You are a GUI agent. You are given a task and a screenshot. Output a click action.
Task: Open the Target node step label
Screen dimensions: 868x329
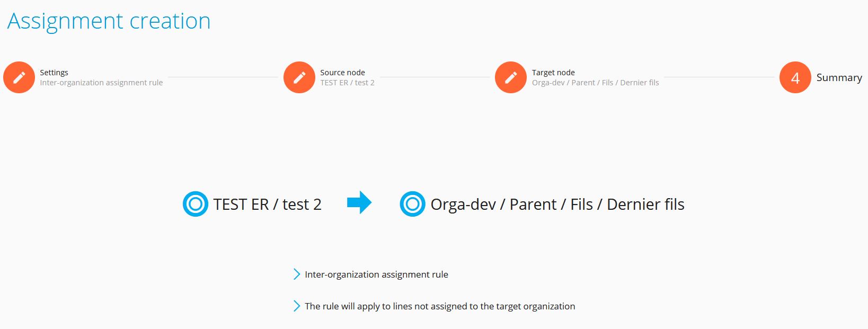coord(553,73)
